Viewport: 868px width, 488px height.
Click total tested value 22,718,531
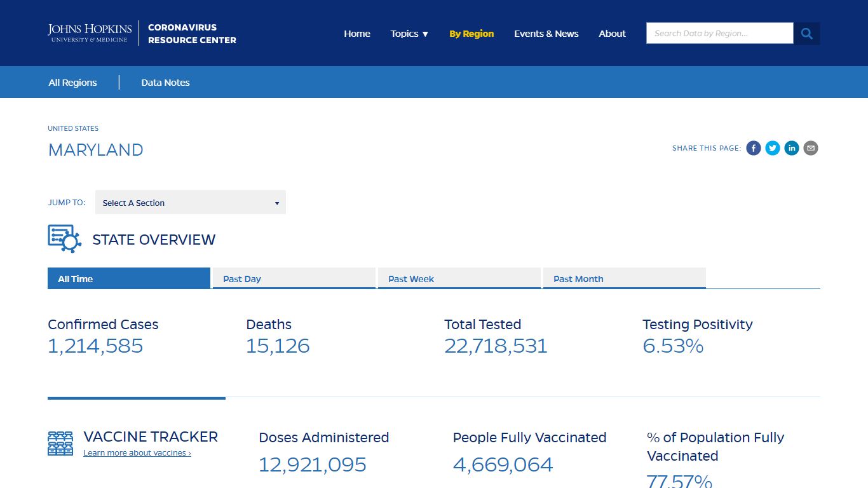[x=496, y=346]
